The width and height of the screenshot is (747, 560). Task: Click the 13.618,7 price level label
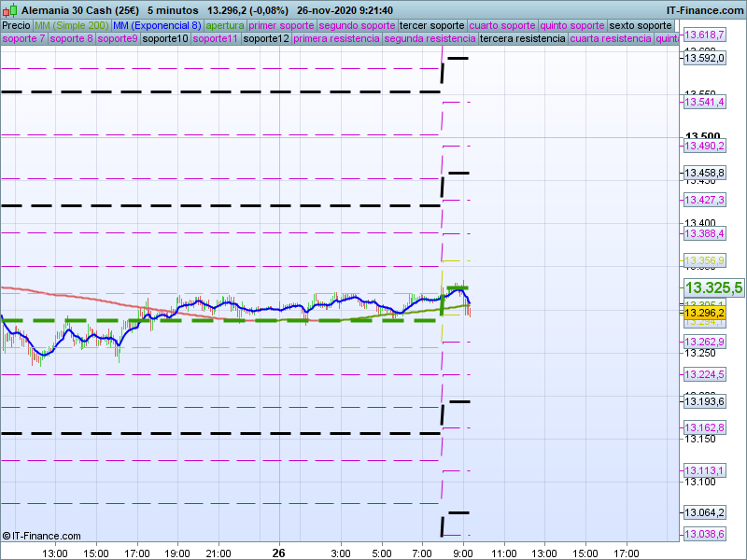coord(704,35)
